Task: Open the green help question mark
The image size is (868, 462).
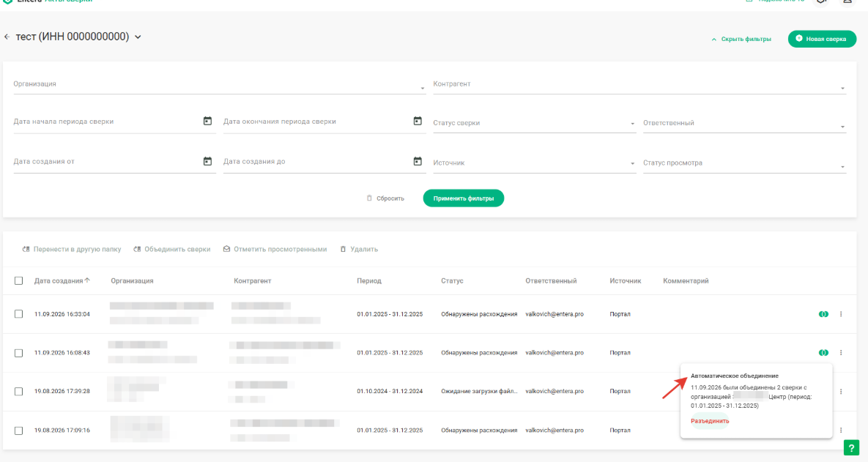Action: tap(851, 447)
